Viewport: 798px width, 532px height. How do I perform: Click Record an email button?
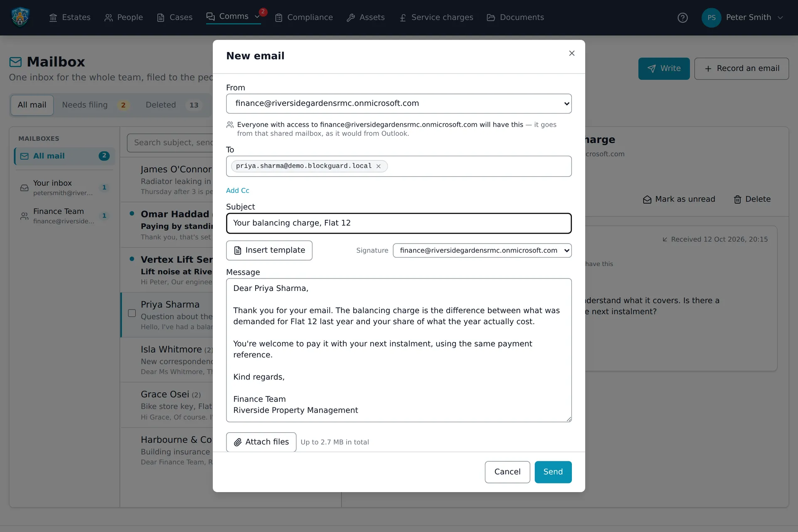tap(741, 69)
